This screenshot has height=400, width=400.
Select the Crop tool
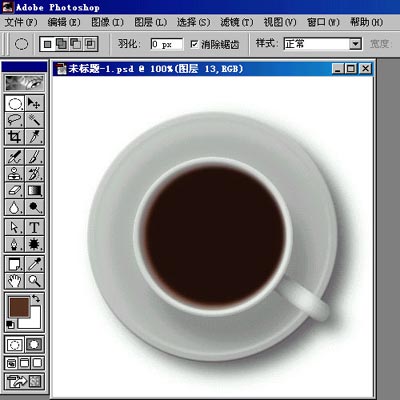click(x=15, y=137)
